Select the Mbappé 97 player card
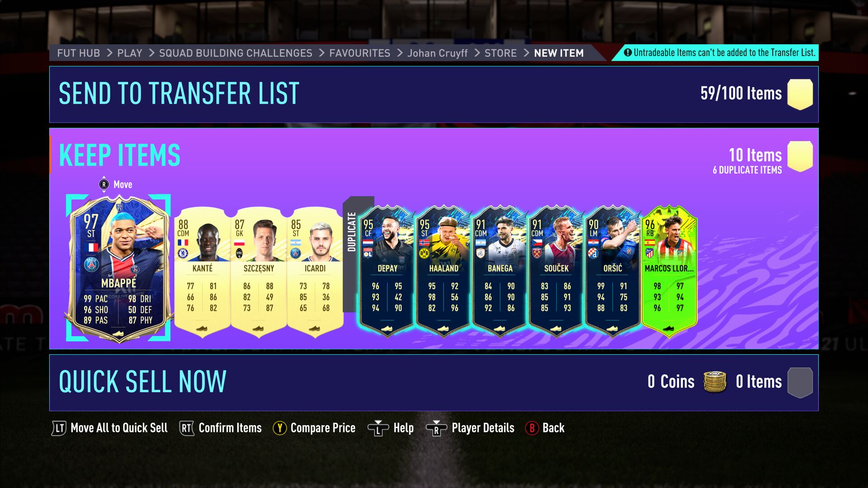The height and width of the screenshot is (488, 868). tap(118, 268)
